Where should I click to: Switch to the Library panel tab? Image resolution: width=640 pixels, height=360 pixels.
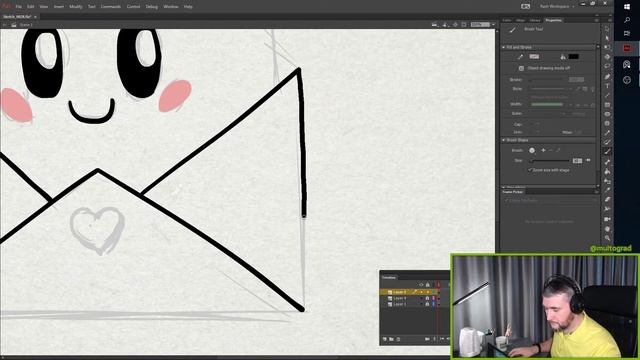click(535, 20)
